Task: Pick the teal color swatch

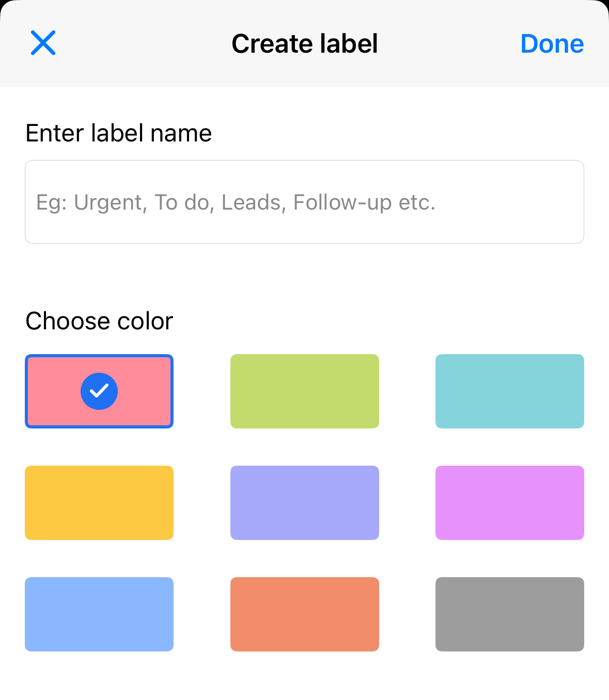Action: [509, 391]
